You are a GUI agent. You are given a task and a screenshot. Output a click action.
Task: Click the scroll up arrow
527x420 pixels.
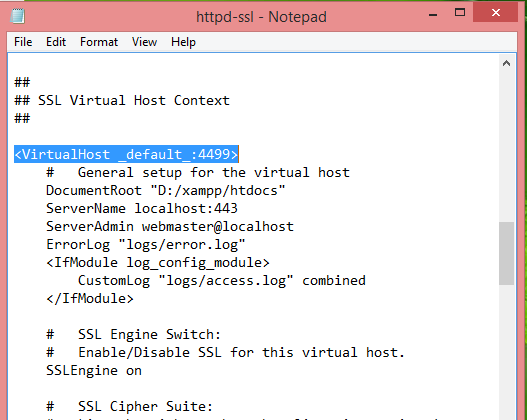pyautogui.click(x=506, y=63)
